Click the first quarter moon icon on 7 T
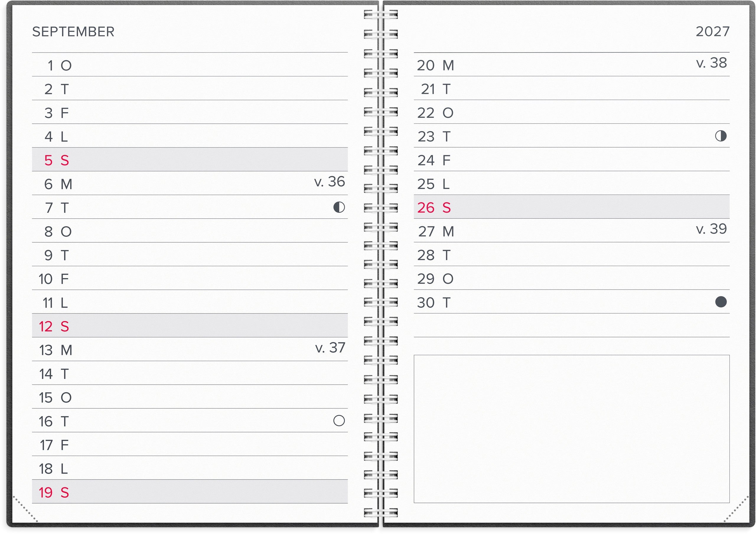The height and width of the screenshot is (534, 756). coord(339,207)
